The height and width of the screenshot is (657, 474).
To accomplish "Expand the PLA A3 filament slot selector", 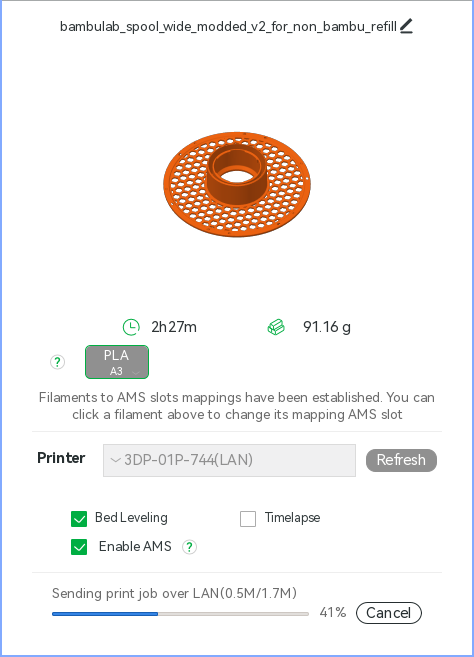I will [117, 362].
